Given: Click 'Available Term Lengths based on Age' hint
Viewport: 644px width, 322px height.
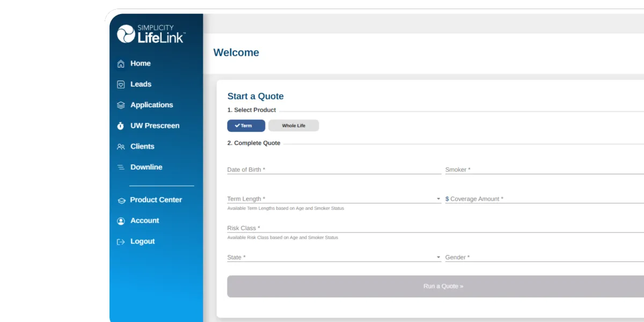Looking at the screenshot, I should pos(286,208).
